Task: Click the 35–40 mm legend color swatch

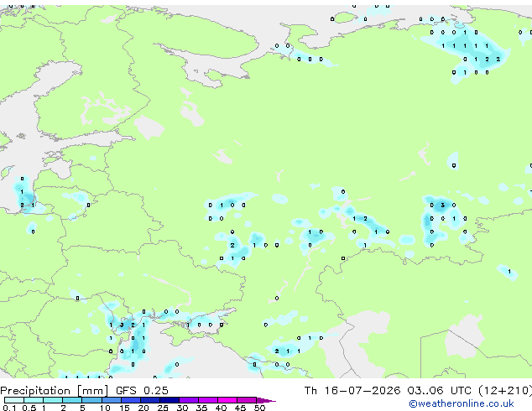Action: [207, 400]
